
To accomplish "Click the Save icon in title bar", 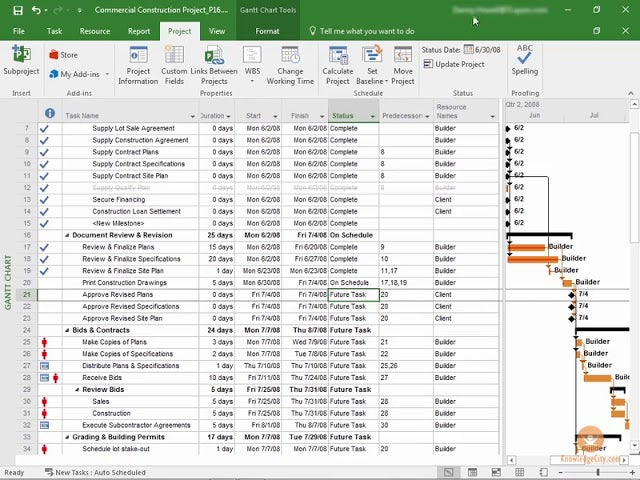I will tap(18, 10).
